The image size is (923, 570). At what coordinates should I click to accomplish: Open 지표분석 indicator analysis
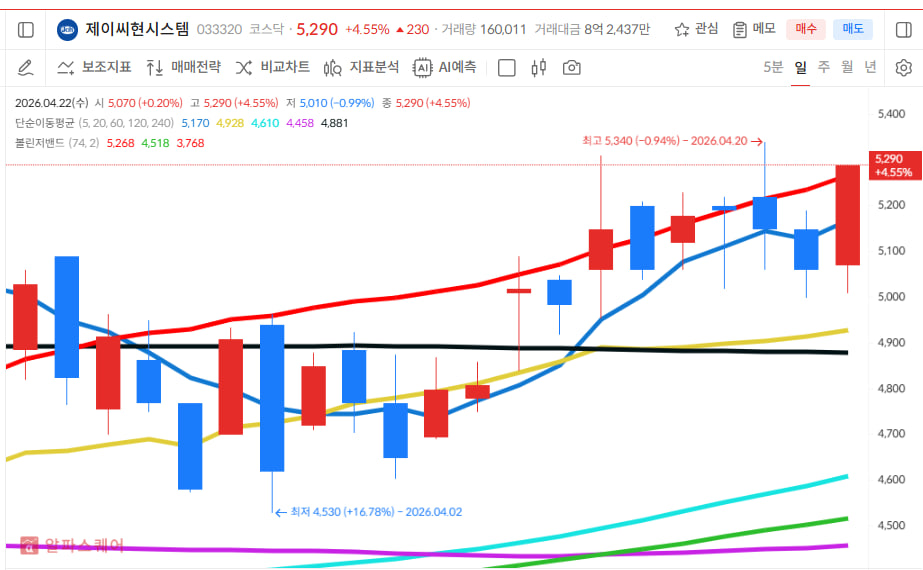pyautogui.click(x=361, y=68)
